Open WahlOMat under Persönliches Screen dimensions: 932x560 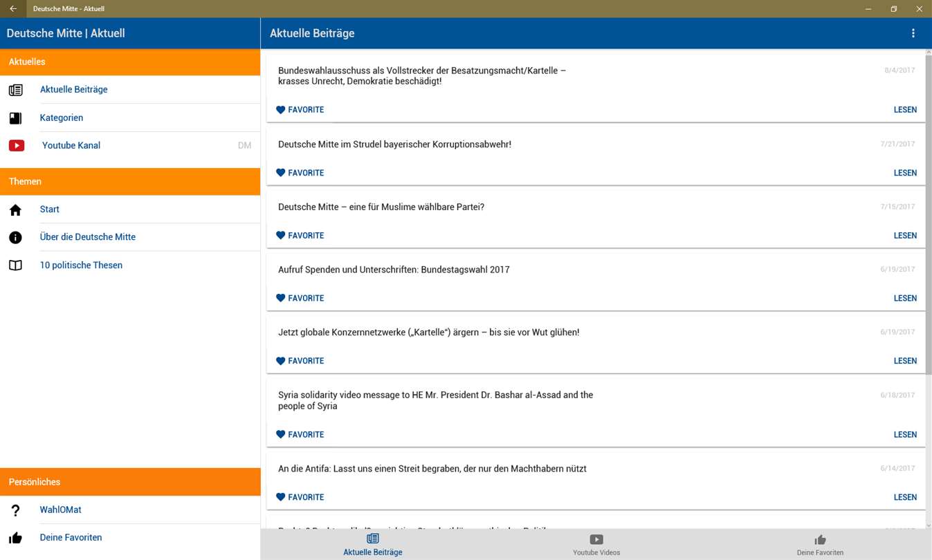point(130,510)
